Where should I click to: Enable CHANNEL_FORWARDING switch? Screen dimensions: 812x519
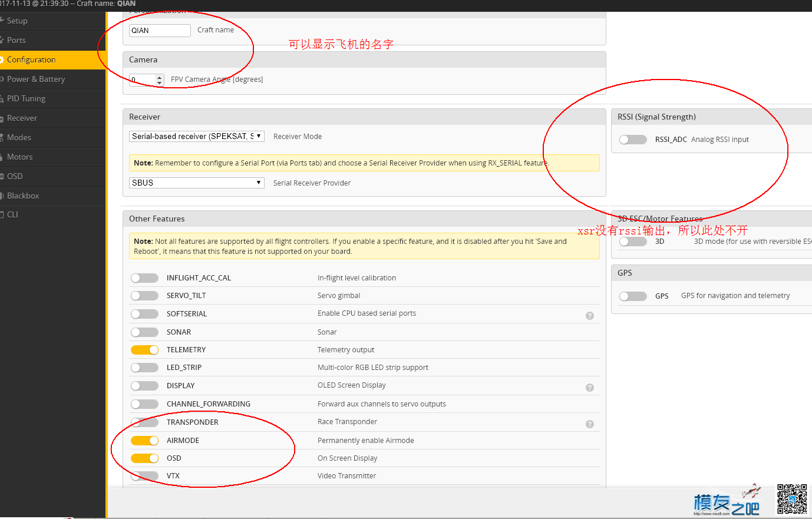[x=144, y=404]
